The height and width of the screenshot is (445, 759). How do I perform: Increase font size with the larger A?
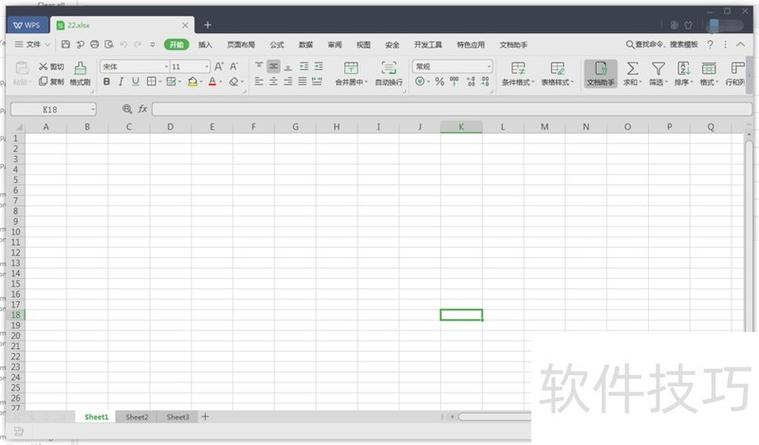pos(219,66)
